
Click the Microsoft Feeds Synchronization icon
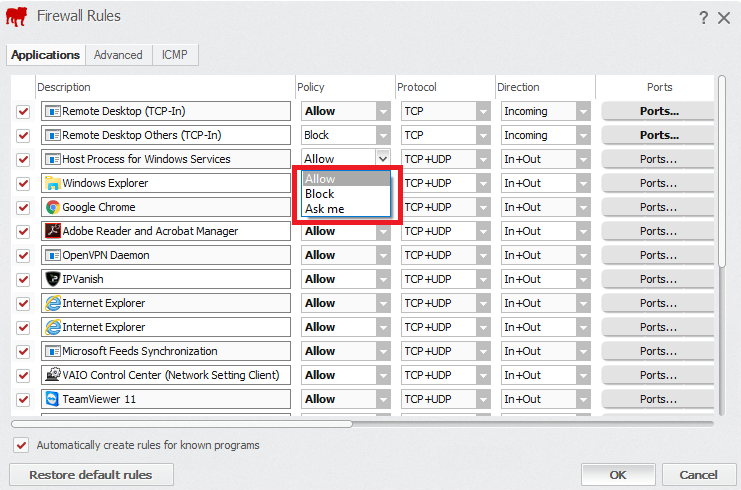(x=52, y=352)
